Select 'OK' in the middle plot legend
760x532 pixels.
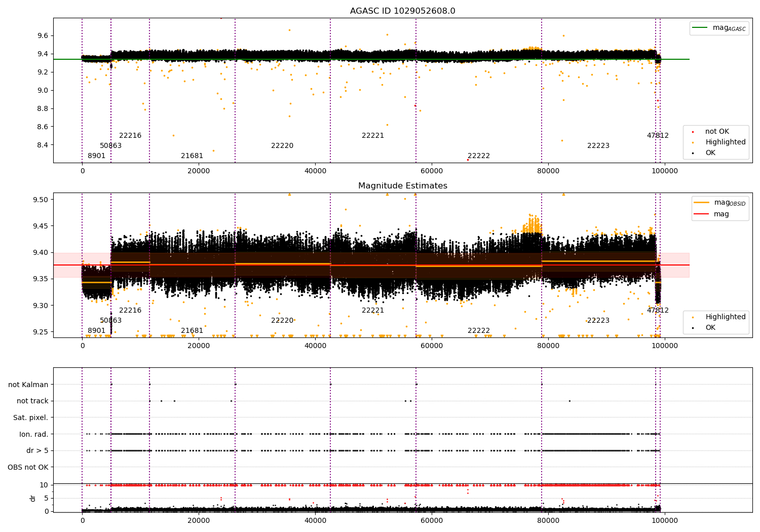(710, 328)
